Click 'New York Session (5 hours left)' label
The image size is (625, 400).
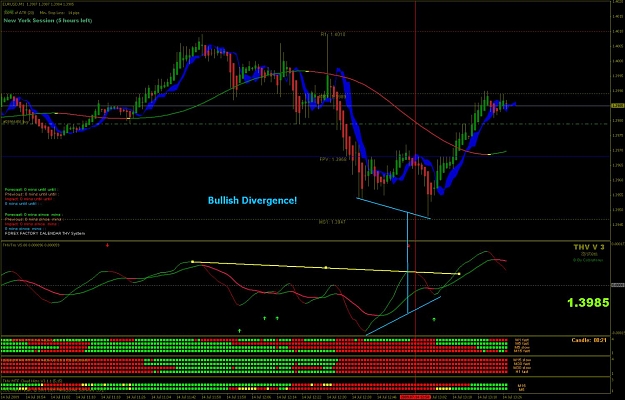pos(48,20)
